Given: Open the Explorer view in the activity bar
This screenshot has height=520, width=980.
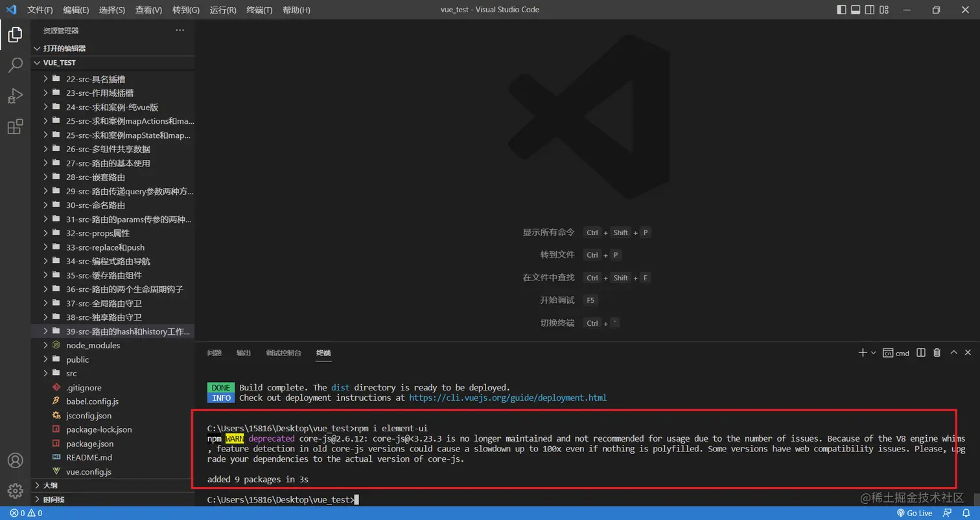Looking at the screenshot, I should (x=15, y=34).
